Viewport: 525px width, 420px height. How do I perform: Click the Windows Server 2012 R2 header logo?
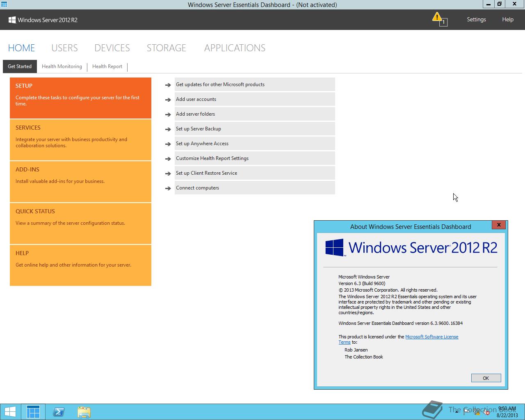click(x=43, y=20)
